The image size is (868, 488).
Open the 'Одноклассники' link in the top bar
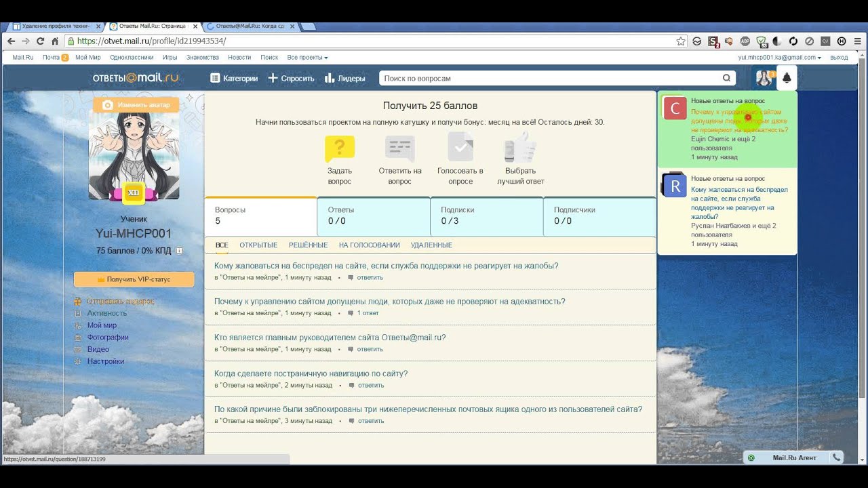[x=132, y=58]
